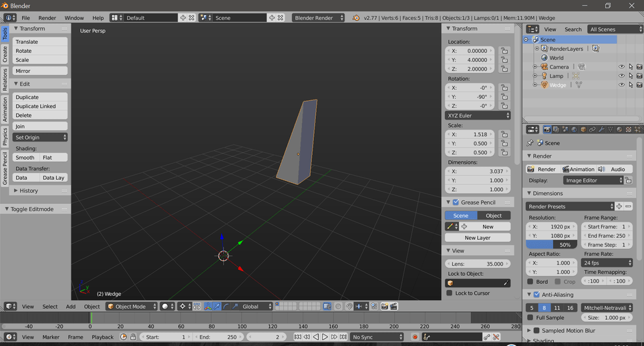Open the Modifiers wrench properties tab
The height and width of the screenshot is (346, 644).
point(601,130)
